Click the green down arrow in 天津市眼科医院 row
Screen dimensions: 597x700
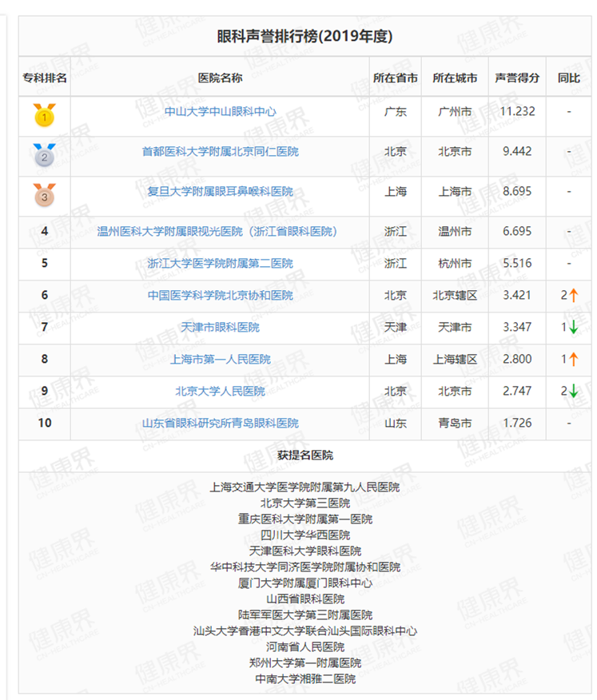tap(574, 328)
